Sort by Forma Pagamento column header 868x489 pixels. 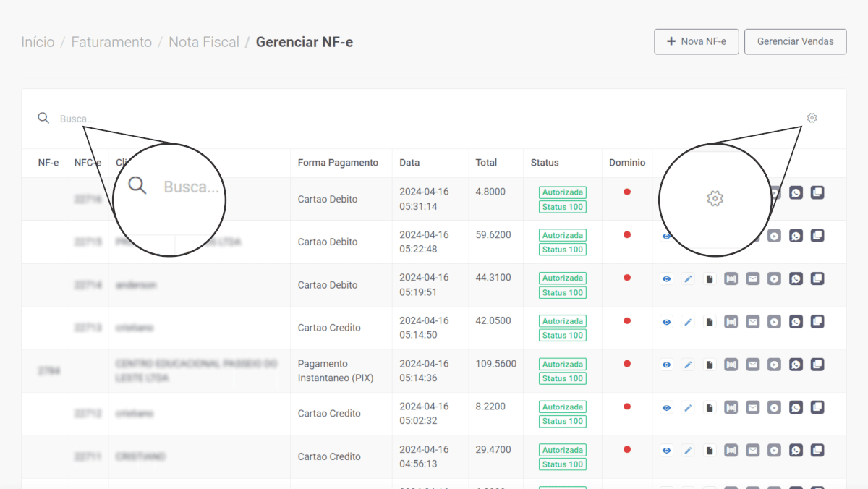pyautogui.click(x=338, y=163)
